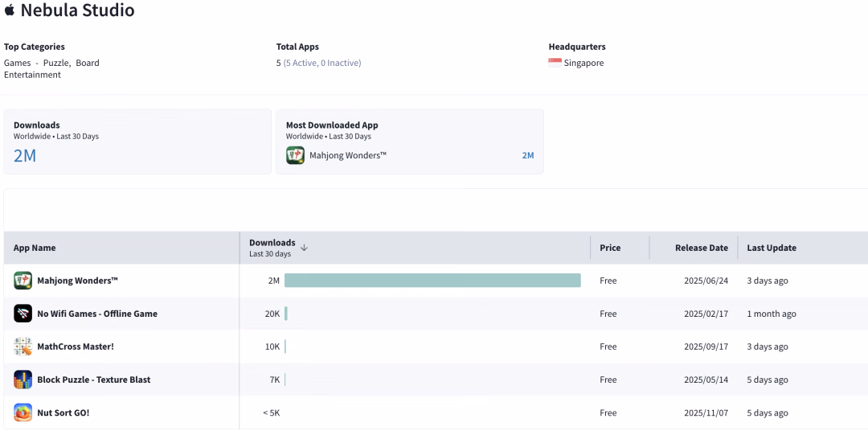Screen dimensions: 868x431
Task: Click the Mahjong Wonders icon in table
Action: pyautogui.click(x=23, y=281)
